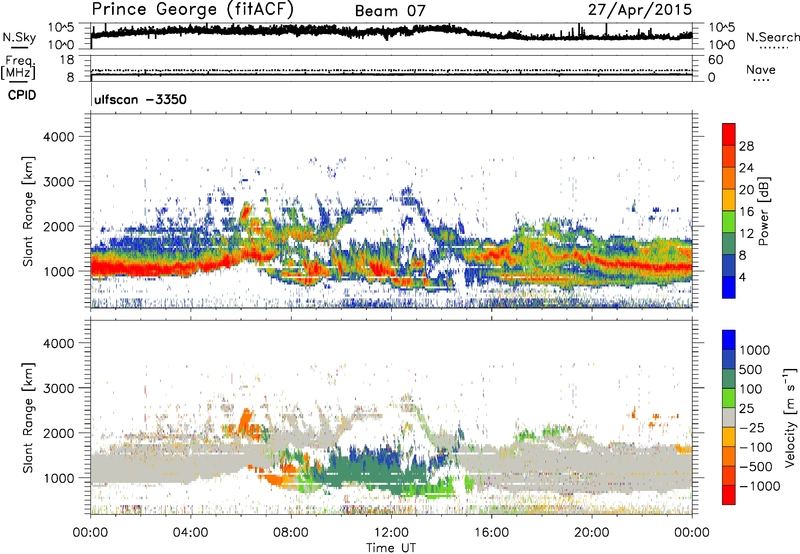Click the 'N.Search' legend label
Viewport: 800px width, 554px height.
(772, 37)
